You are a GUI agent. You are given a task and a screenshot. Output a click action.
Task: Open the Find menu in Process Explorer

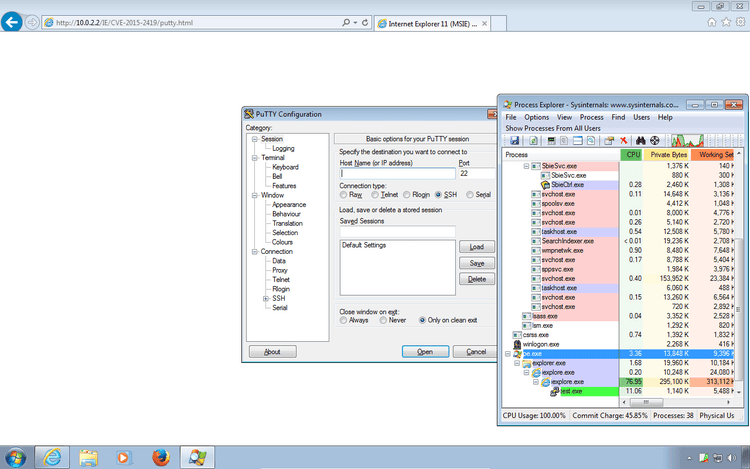618,117
